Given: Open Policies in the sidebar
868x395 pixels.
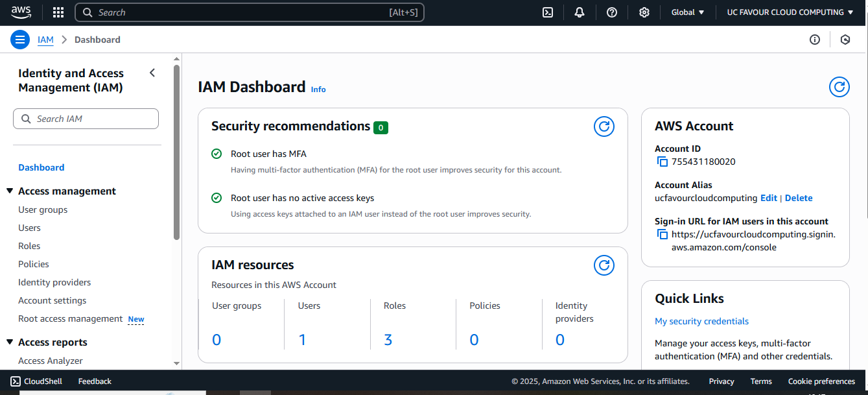Looking at the screenshot, I should click(34, 264).
